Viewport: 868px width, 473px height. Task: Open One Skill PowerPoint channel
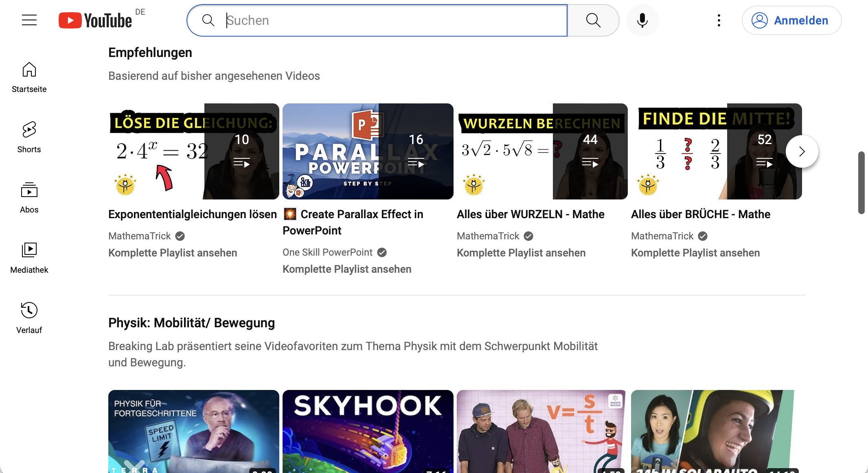click(327, 252)
